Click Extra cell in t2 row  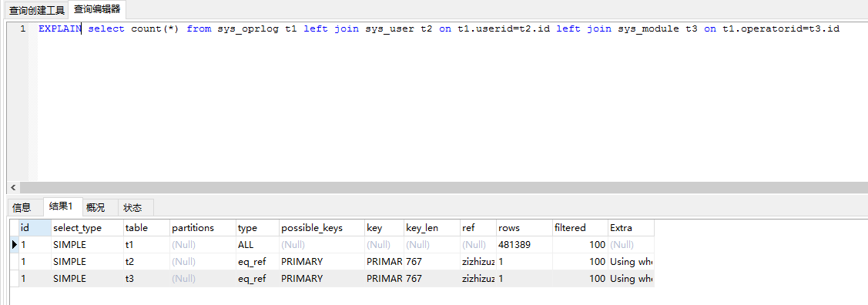coord(631,262)
